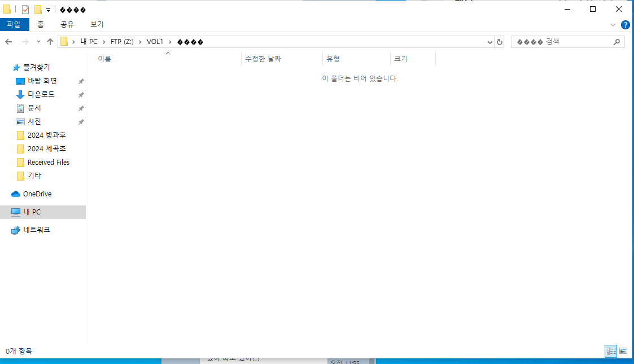Select 즐겨찾기 in the navigation pane
Viewport: 634px width, 364px height.
[36, 68]
